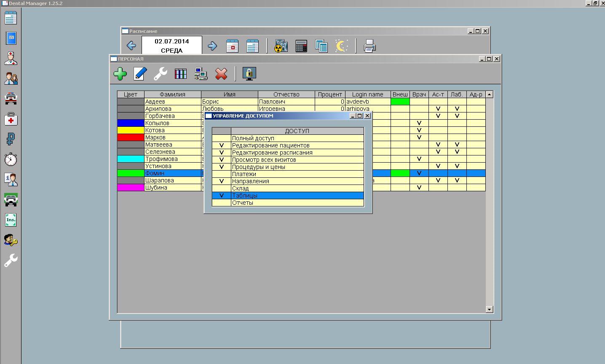Screen dimensions: 605x364
Task: Uncheck the Направления access checkbox
Action: [x=222, y=181]
